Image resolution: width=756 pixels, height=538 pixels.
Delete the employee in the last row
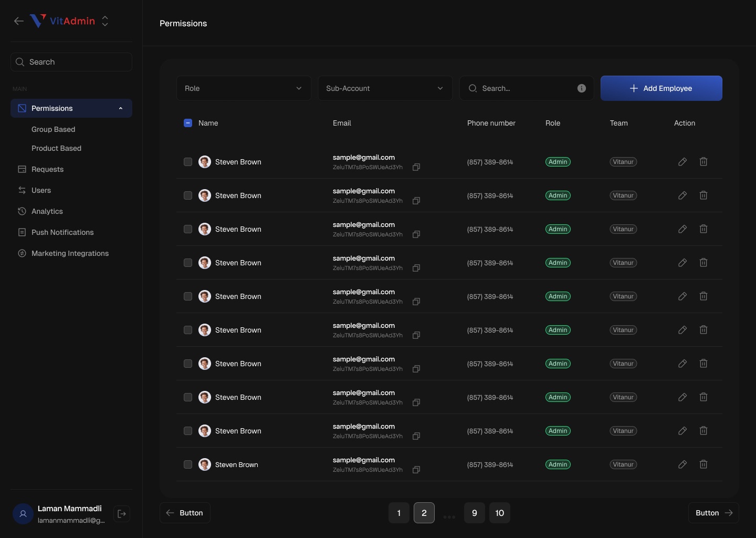[703, 464]
